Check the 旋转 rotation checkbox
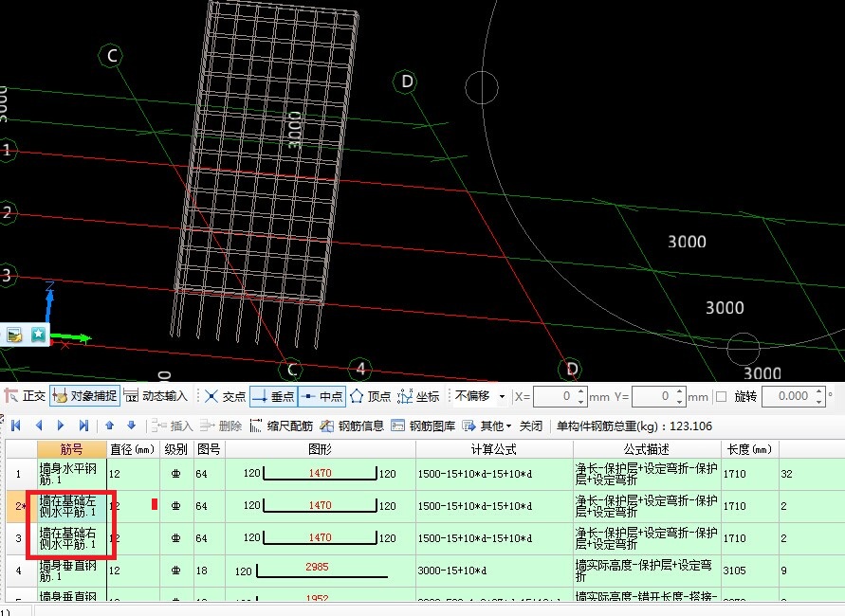This screenshot has height=616, width=845. [721, 397]
